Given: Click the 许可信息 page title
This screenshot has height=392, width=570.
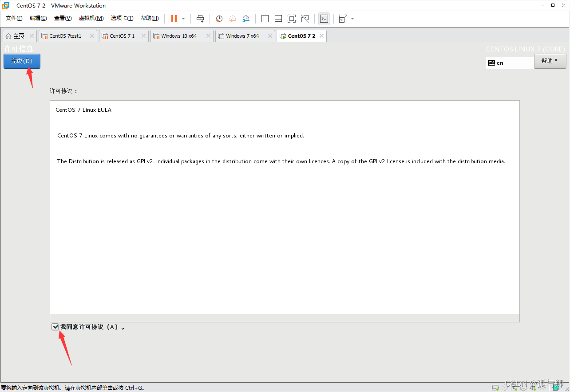Looking at the screenshot, I should tap(19, 49).
